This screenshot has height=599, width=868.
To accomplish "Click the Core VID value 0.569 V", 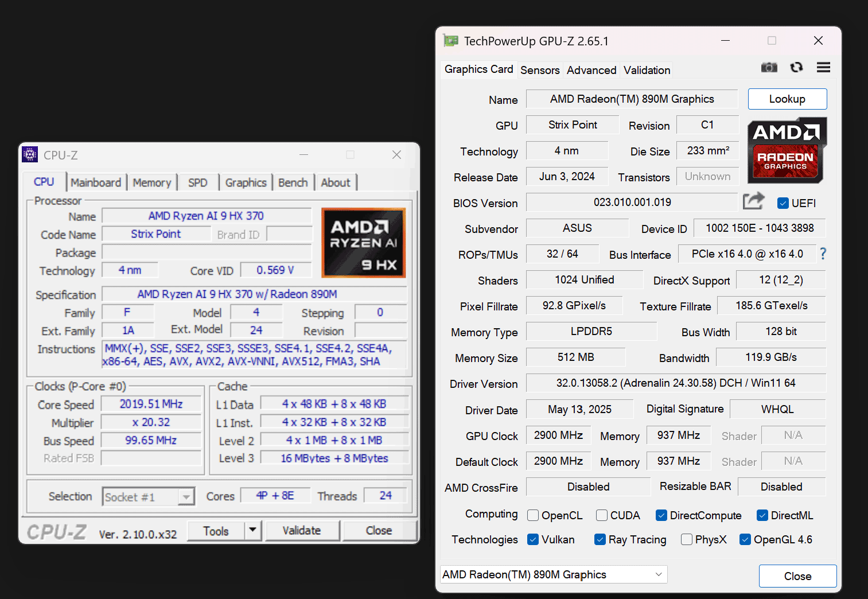I will (x=275, y=270).
